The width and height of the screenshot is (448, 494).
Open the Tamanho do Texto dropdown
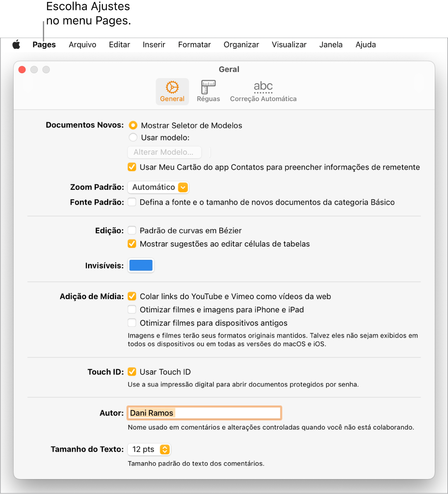pos(149,449)
